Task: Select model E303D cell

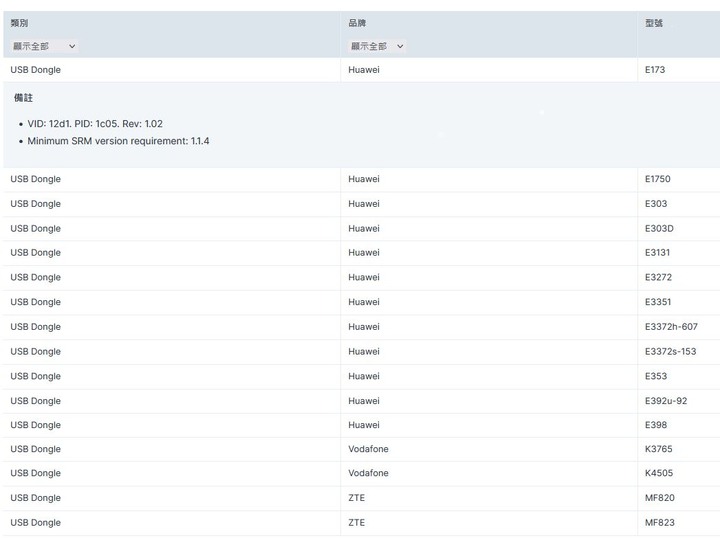Action: click(659, 229)
